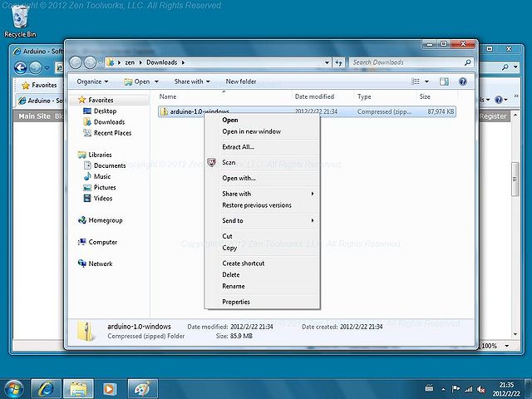Click the Windows Explorer taskbar button
The width and height of the screenshot is (532, 399).
point(78,389)
